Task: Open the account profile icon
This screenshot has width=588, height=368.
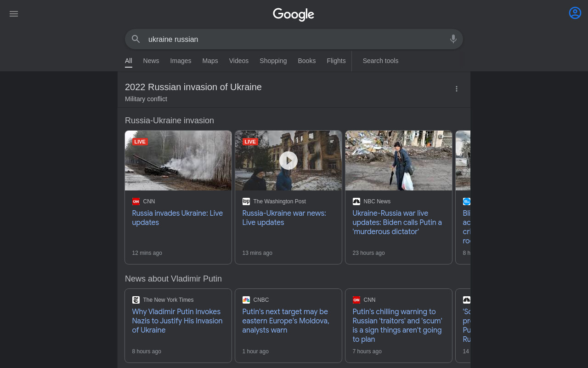Action: tap(575, 13)
